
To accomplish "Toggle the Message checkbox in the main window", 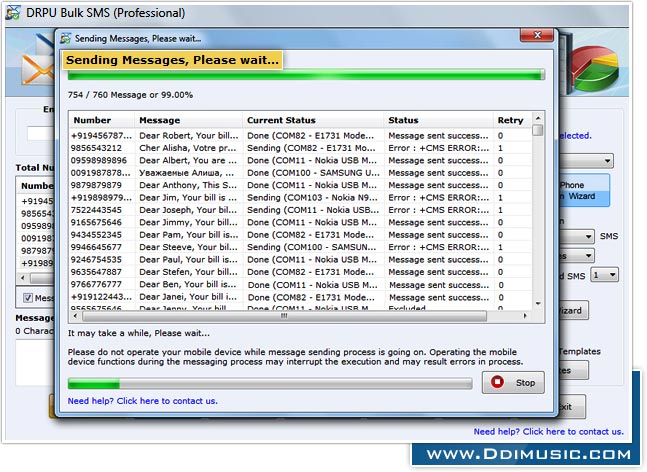I will (28, 297).
